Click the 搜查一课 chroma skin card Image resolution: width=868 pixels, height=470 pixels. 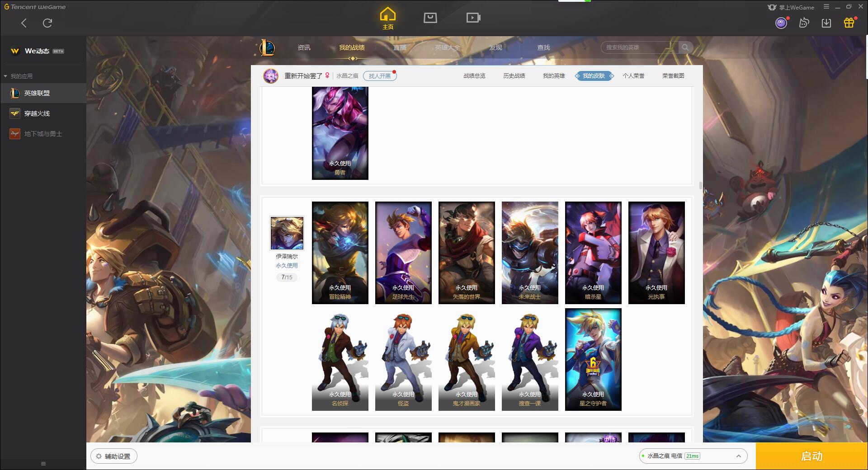530,360
